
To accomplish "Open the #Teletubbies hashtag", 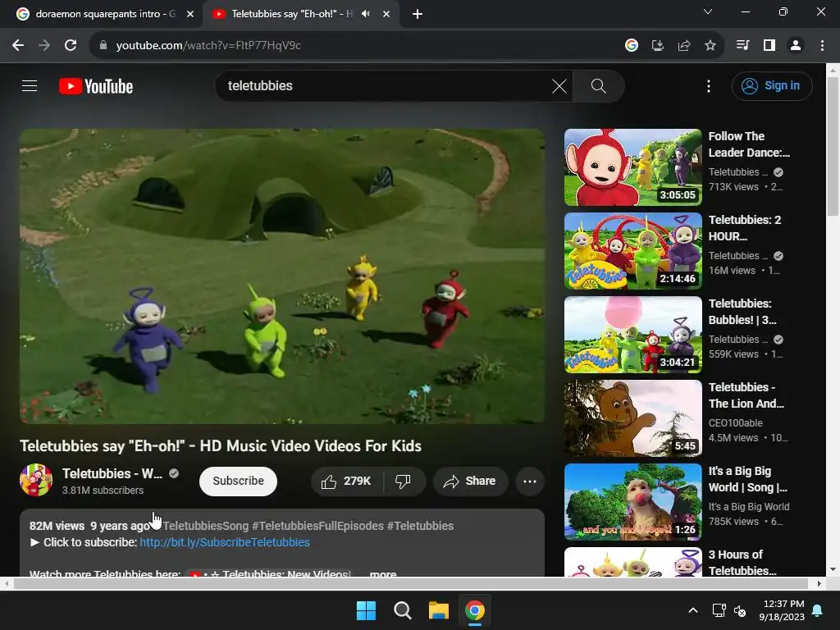I will click(x=421, y=526).
